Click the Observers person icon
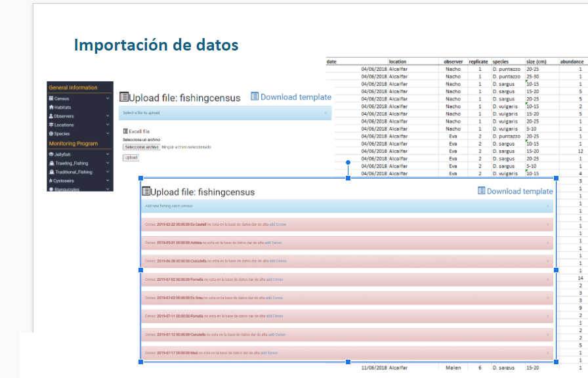 (51, 116)
